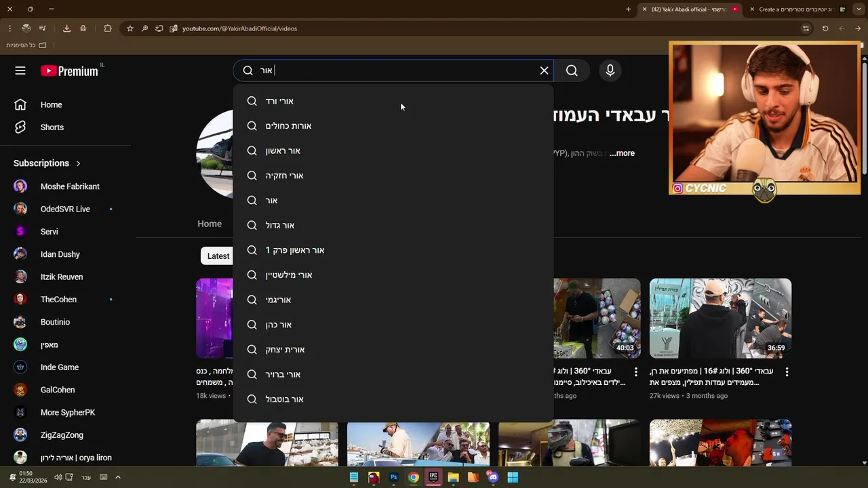Clear the search text with the X button
Screen dimensions: 868x488
(544, 70)
